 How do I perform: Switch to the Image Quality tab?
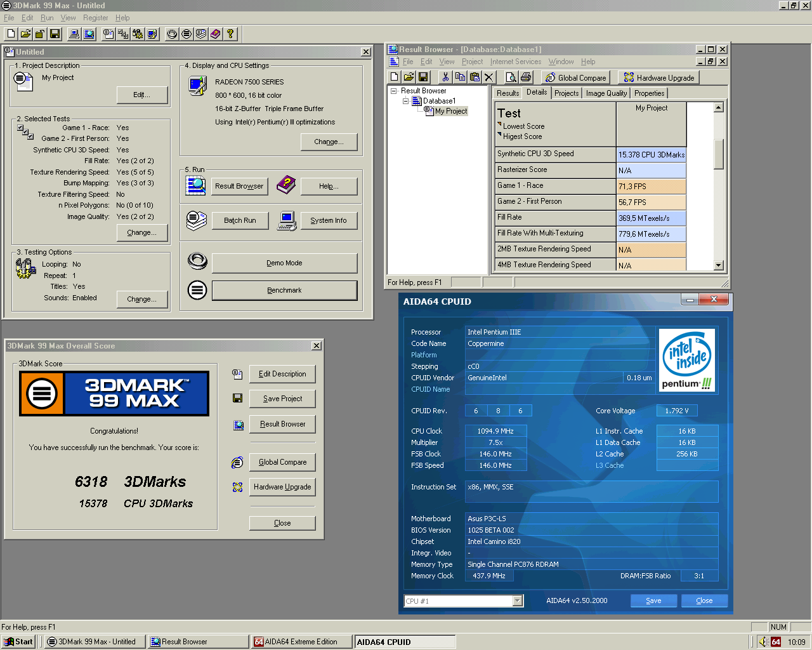606,93
